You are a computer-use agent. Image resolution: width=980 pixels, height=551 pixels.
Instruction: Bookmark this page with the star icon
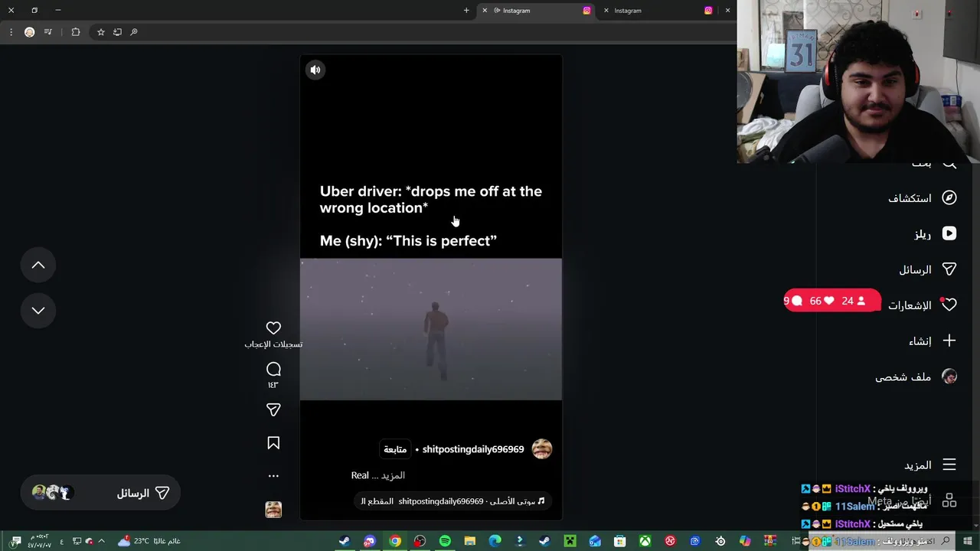pos(100,32)
